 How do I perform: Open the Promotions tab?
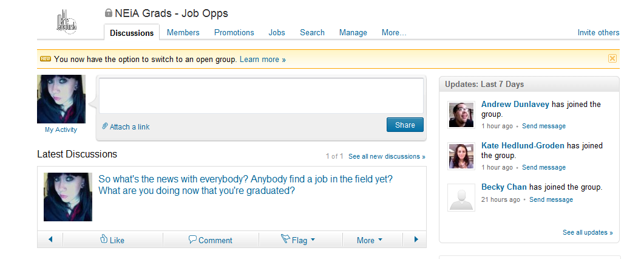(234, 32)
